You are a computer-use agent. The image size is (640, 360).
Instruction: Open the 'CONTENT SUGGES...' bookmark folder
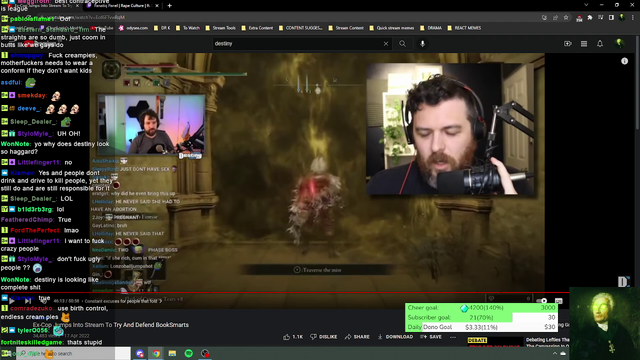[300, 28]
